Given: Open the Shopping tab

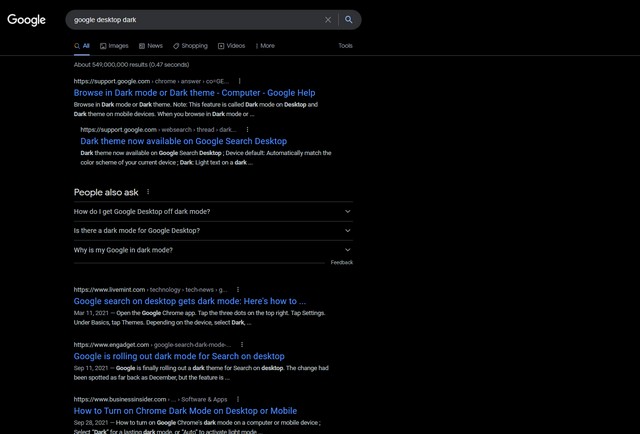Looking at the screenshot, I should pyautogui.click(x=190, y=46).
